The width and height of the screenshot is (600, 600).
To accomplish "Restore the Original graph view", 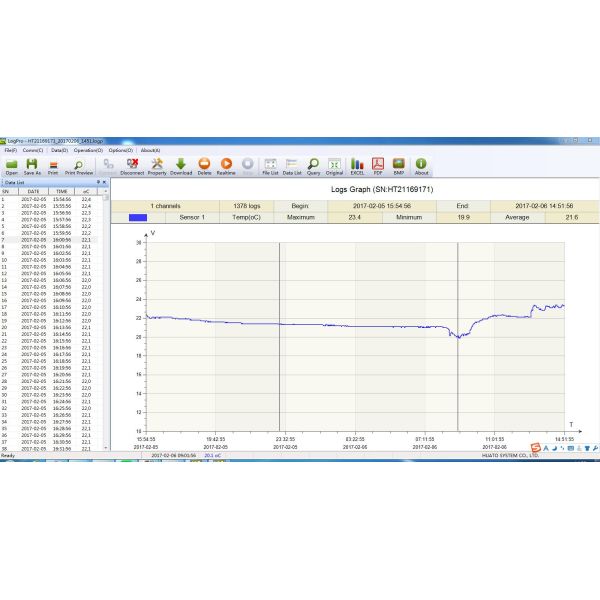I will click(334, 164).
